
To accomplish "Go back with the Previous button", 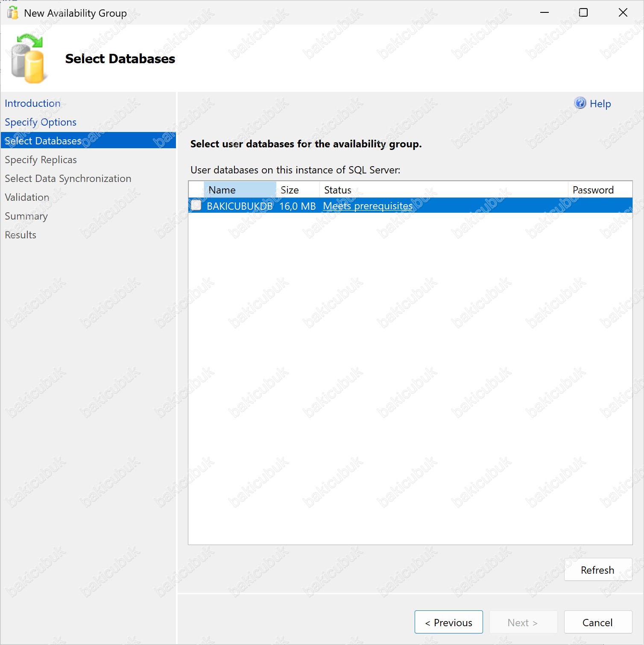I will coord(448,622).
